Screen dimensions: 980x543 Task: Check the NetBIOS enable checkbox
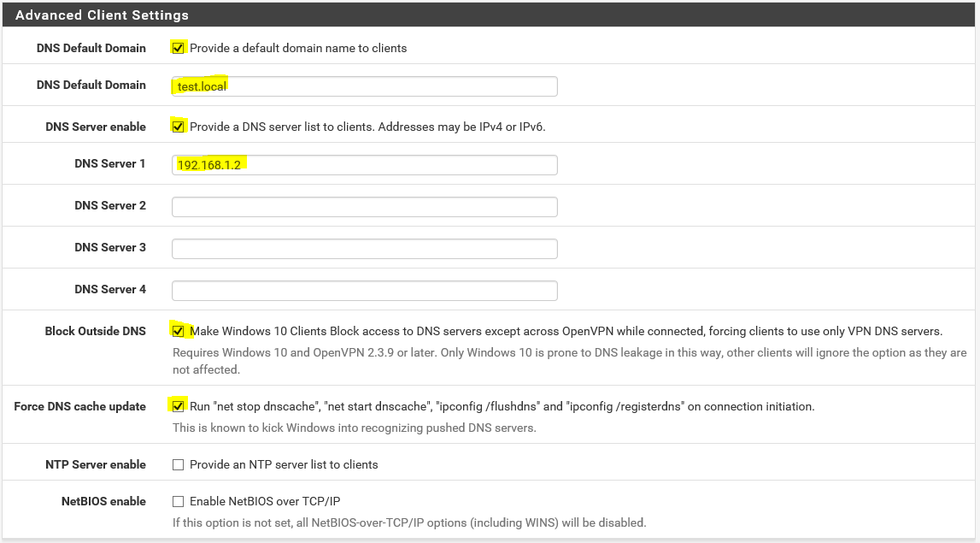coord(178,501)
